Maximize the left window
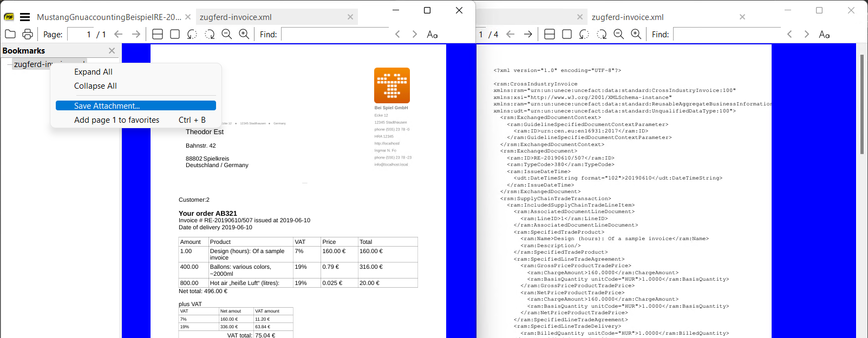The width and height of the screenshot is (868, 338). pos(427,10)
